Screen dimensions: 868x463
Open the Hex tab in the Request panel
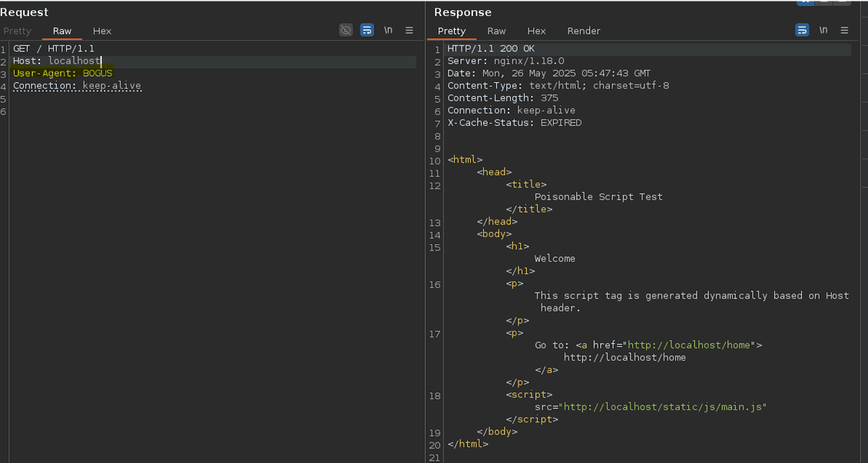(x=102, y=31)
